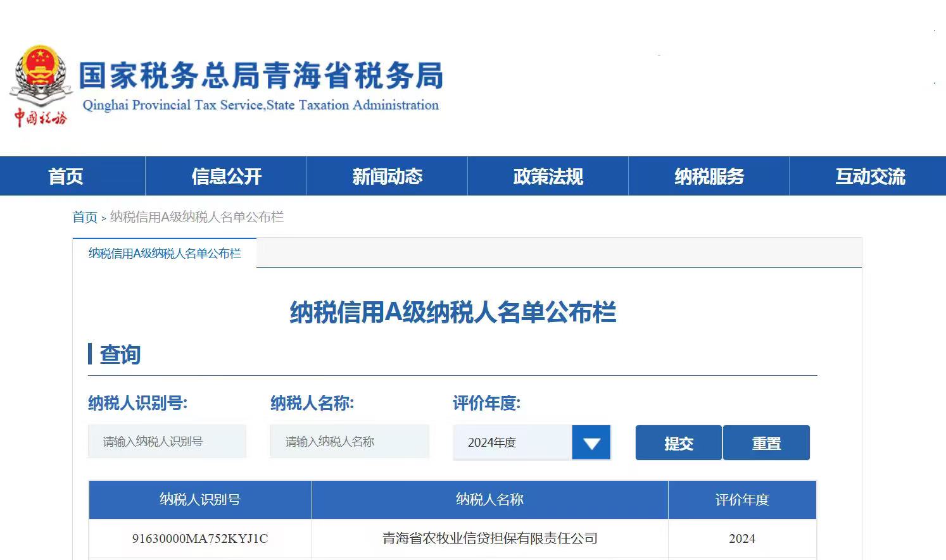
Task: Click the 纳税人识别号 table column header
Action: (200, 499)
